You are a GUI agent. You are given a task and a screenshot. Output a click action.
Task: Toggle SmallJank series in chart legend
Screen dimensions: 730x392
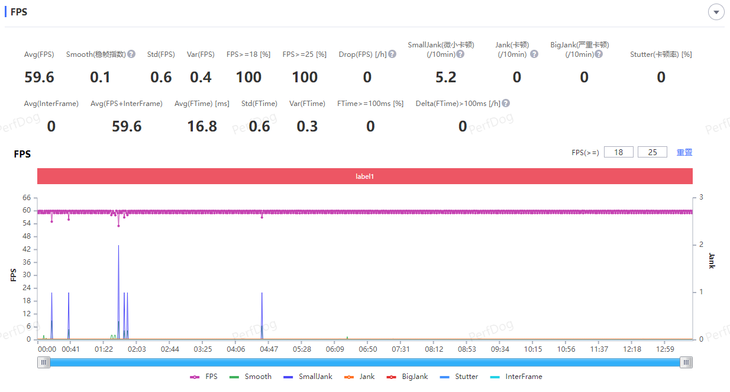point(308,376)
